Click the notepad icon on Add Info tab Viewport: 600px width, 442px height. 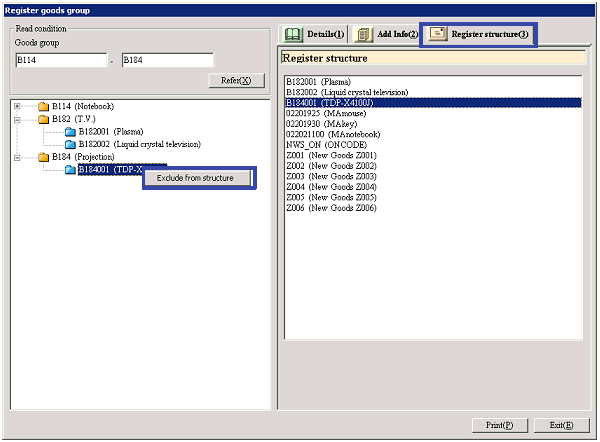point(363,34)
